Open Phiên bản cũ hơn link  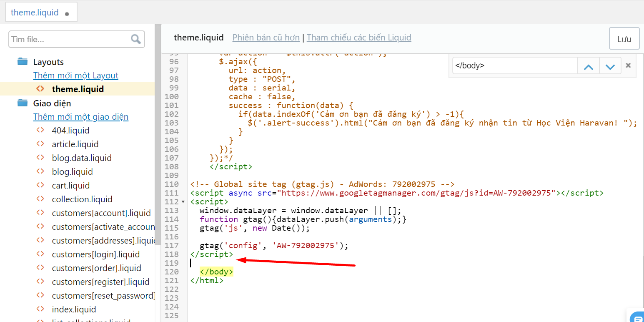pos(266,38)
